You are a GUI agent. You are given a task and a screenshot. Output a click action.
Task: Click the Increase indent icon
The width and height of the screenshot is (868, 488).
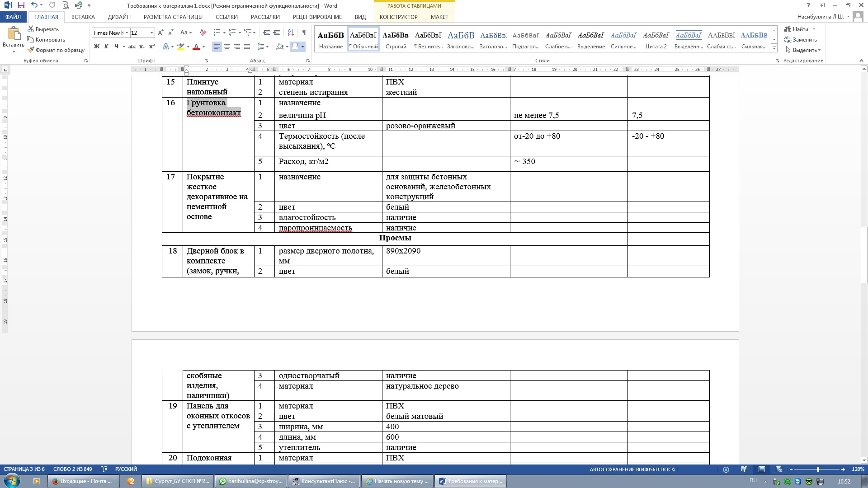pos(277,33)
